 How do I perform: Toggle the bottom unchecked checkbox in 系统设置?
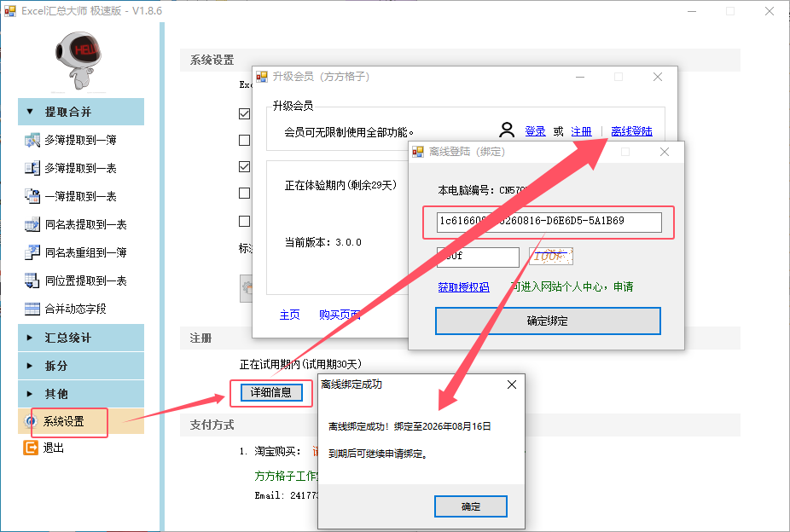[x=245, y=221]
